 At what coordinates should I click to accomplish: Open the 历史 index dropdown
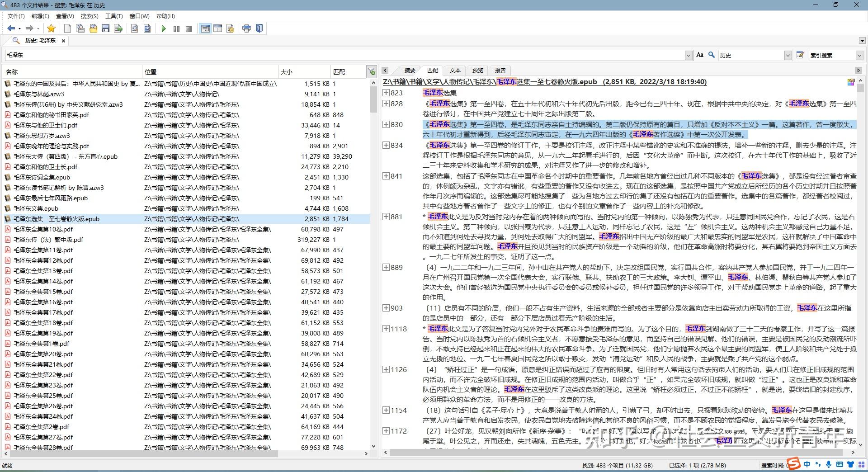pyautogui.click(x=789, y=55)
